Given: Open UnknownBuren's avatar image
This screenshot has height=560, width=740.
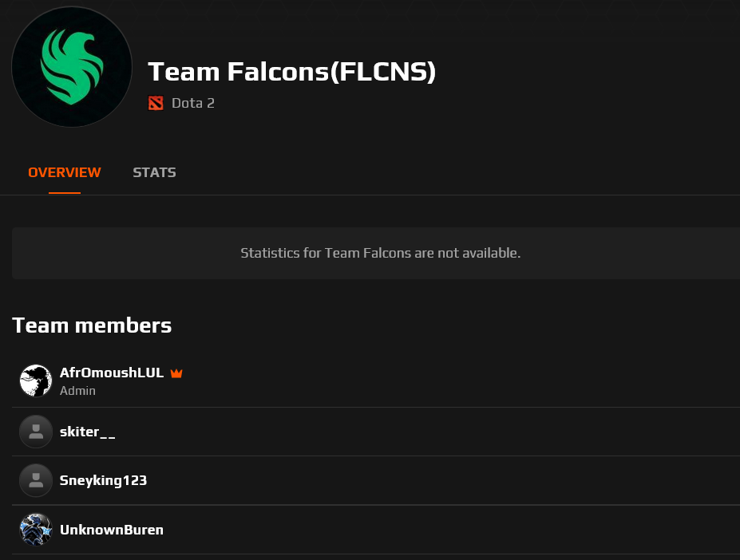Looking at the screenshot, I should click(36, 530).
